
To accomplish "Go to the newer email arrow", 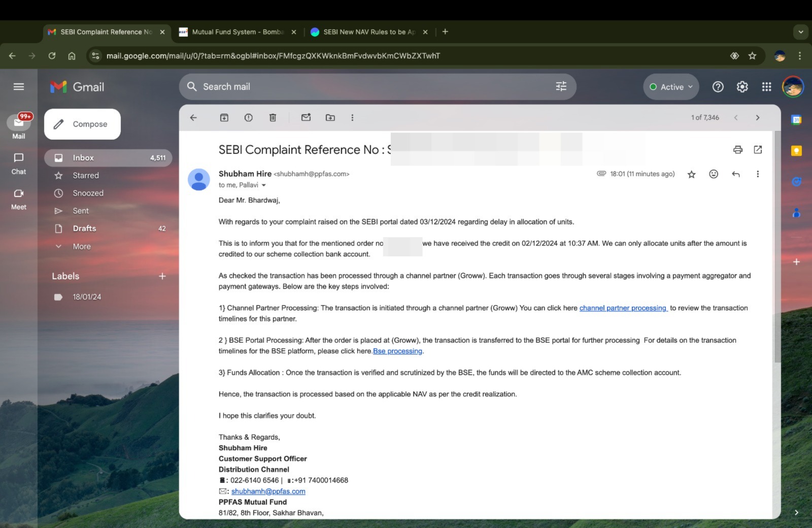I will 736,118.
